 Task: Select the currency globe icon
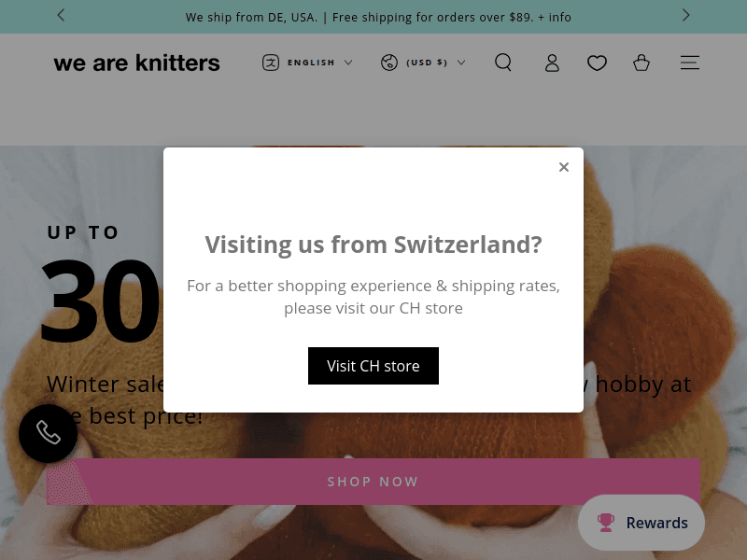coord(389,63)
